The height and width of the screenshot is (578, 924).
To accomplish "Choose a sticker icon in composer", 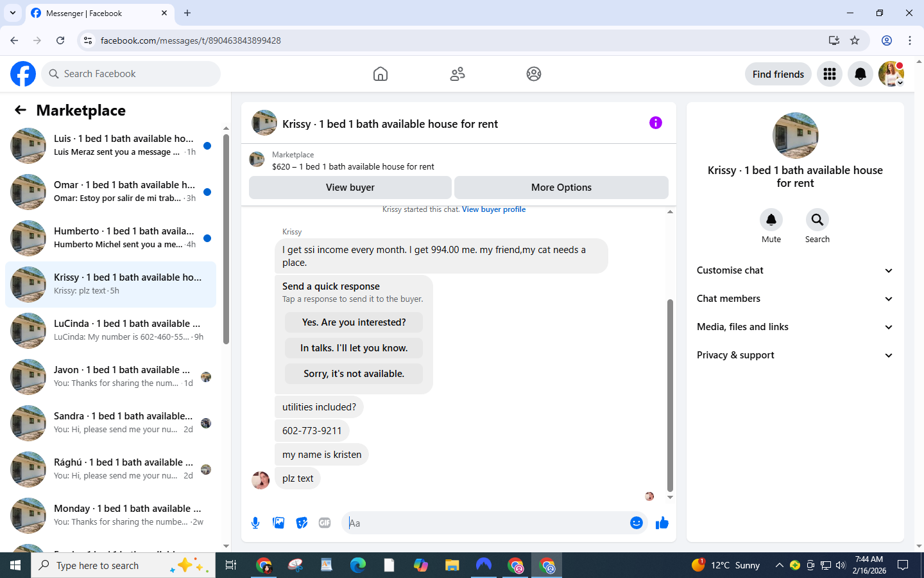I will 302,523.
